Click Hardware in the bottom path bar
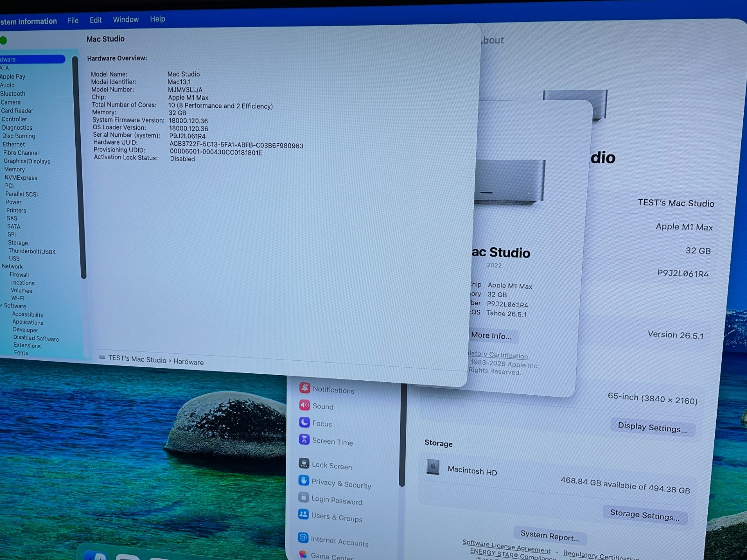 [188, 362]
